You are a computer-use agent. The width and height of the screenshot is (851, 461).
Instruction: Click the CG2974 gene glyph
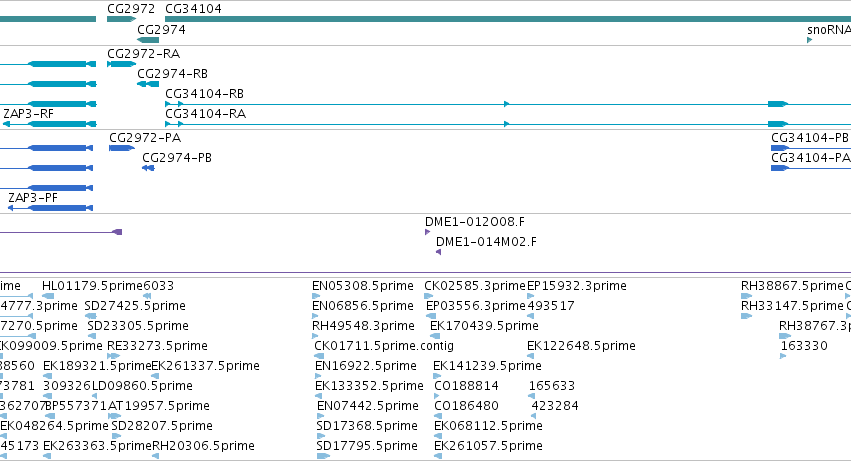click(148, 40)
